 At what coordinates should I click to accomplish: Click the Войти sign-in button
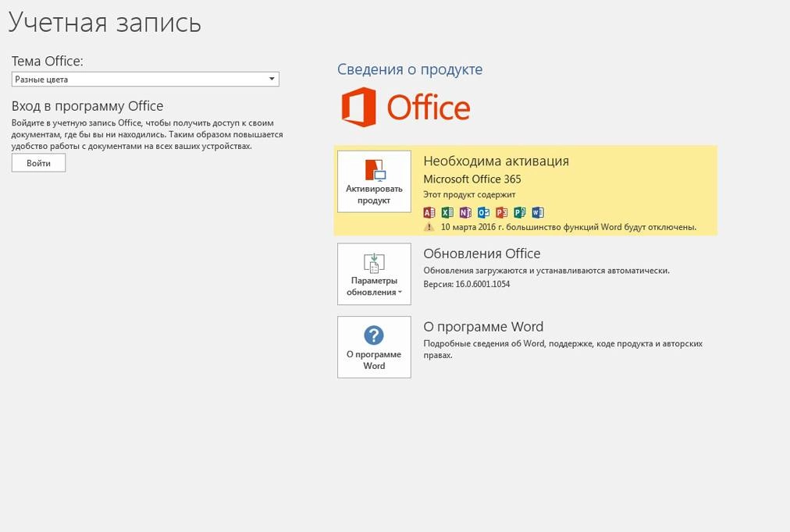(39, 163)
